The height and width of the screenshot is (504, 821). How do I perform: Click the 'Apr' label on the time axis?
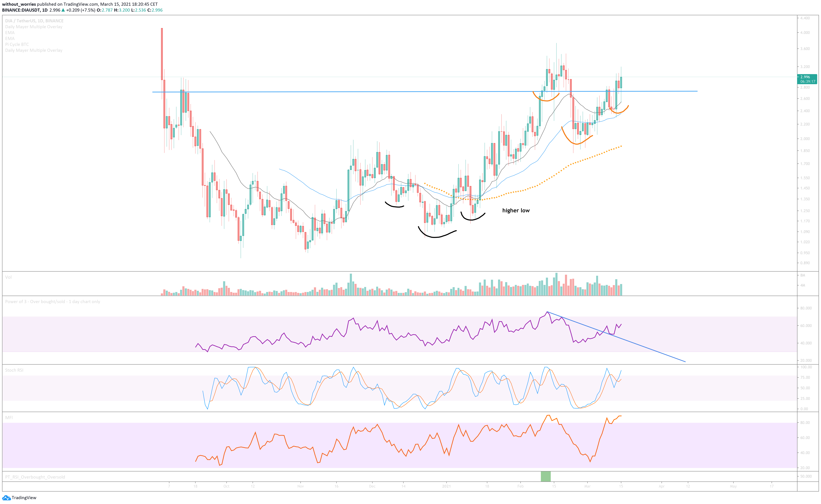tap(662, 486)
